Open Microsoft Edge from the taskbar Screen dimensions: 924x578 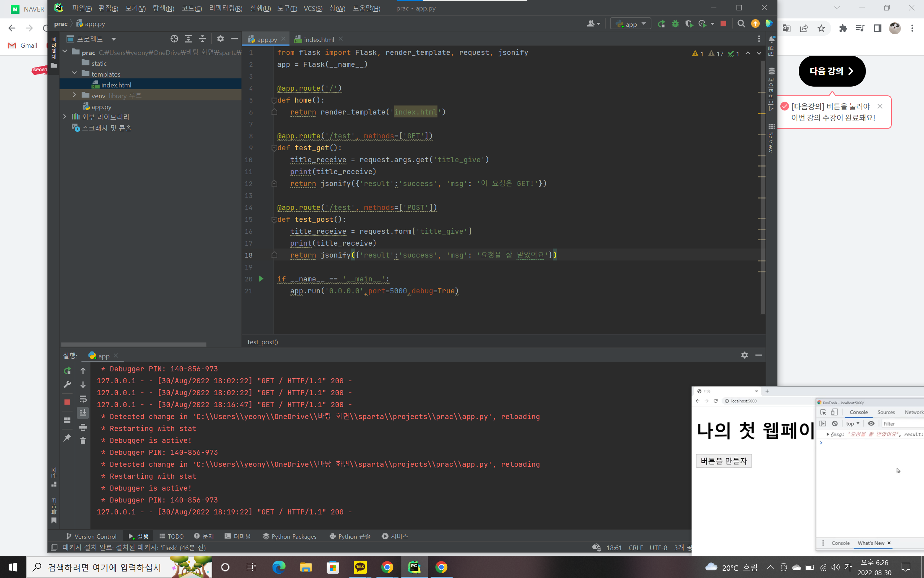click(278, 567)
